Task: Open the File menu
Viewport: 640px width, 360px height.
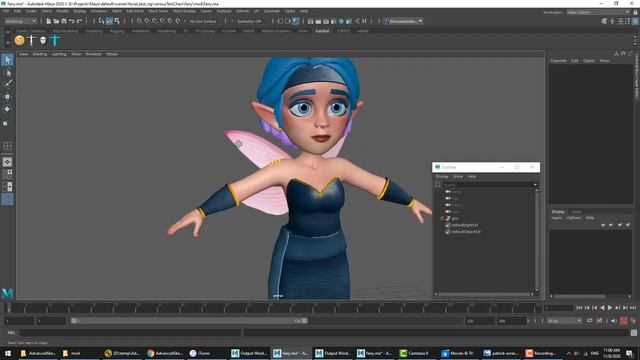Action: pos(6,11)
